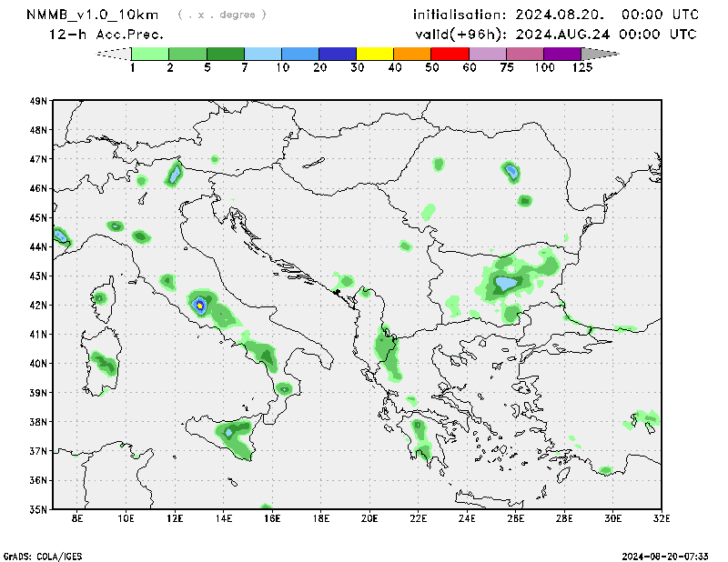Select the red 50–60 legend swatch
The width and height of the screenshot is (728, 562).
point(450,54)
